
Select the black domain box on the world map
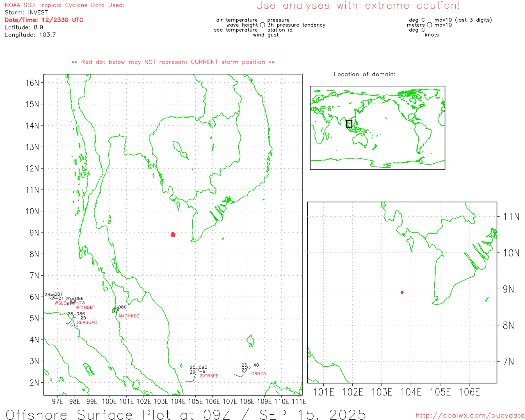[349, 123]
